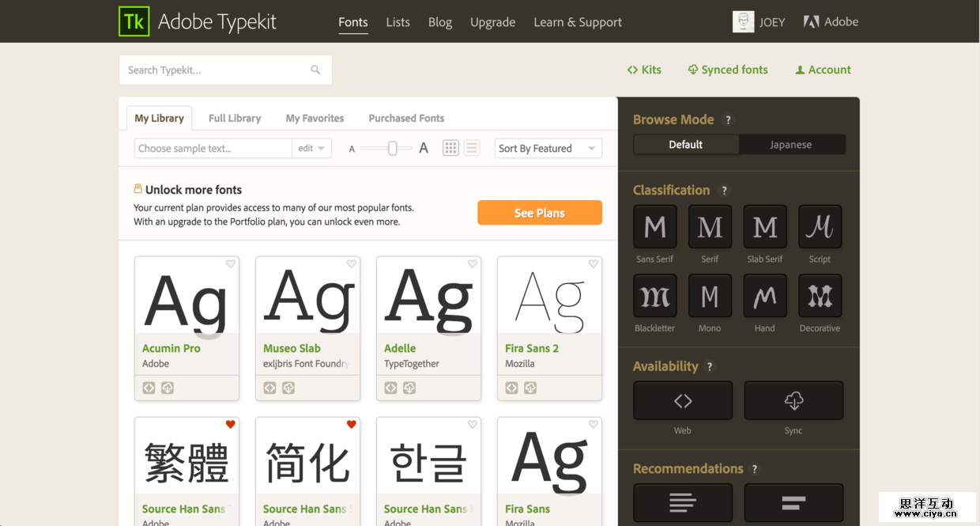980x526 pixels.
Task: Expand the paragraph recommendations option
Action: click(x=682, y=503)
